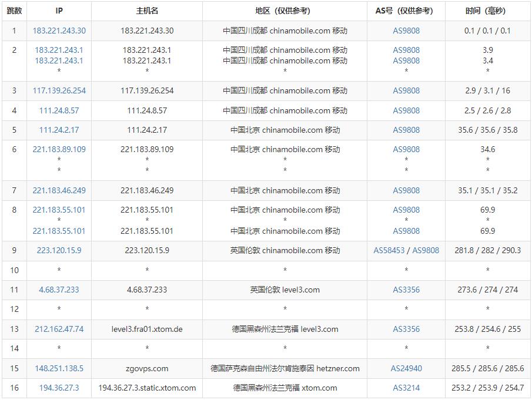Click hostname cell 223.120.15.9 in 主机名 column
This screenshot has height=400, width=532.
147,250
